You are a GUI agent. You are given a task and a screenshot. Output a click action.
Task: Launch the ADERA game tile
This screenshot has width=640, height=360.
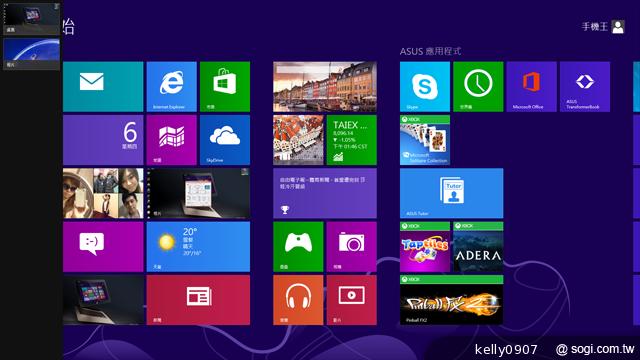tap(478, 247)
